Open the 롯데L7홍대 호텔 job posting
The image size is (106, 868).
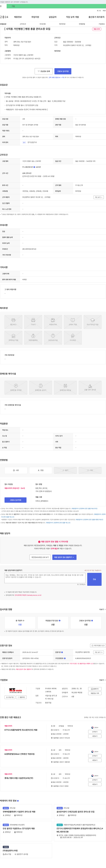(19, 778)
